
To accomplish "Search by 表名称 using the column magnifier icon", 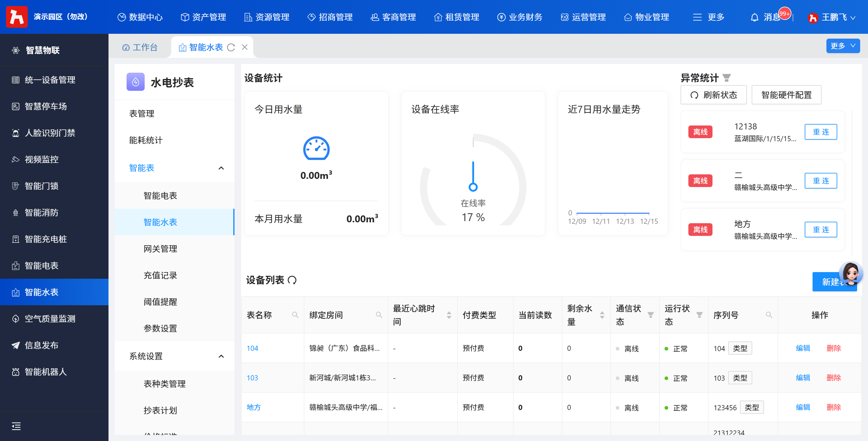I will point(295,315).
